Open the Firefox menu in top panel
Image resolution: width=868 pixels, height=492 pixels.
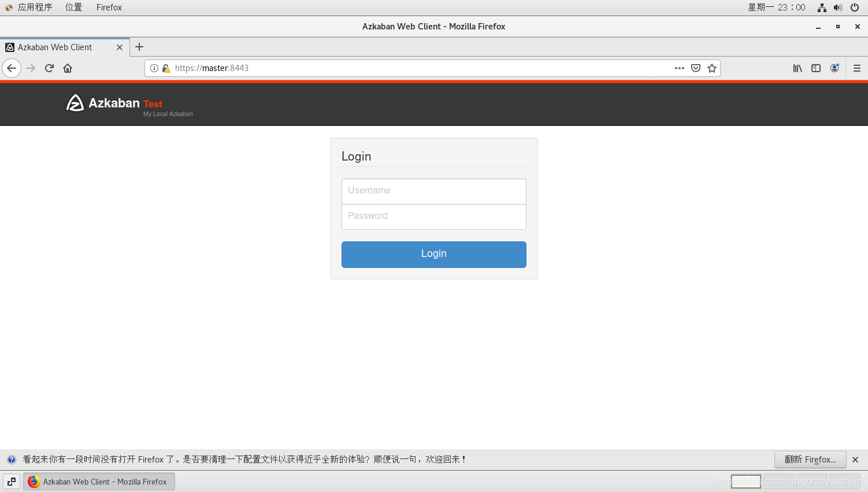click(x=109, y=8)
